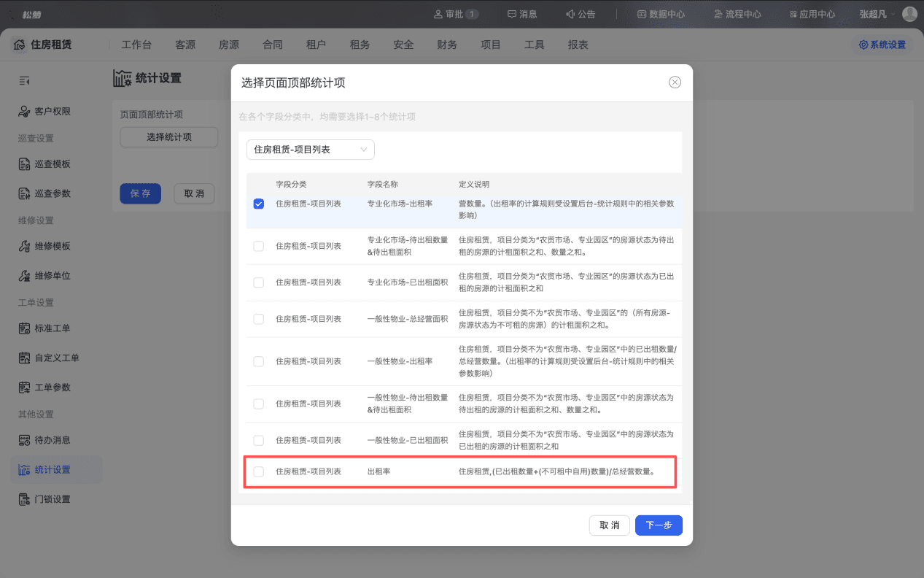This screenshot has width=924, height=578.
Task: Open 数据中心 in top bar
Action: click(x=661, y=14)
